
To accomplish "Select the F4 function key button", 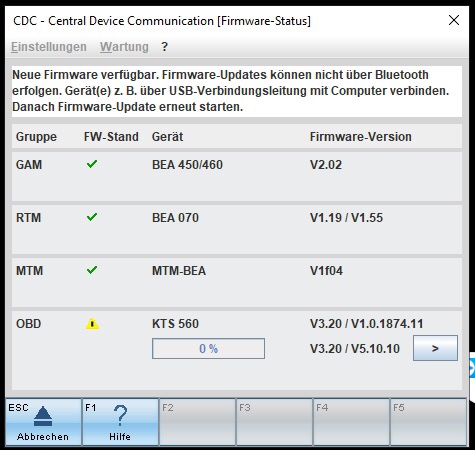I will tap(351, 422).
